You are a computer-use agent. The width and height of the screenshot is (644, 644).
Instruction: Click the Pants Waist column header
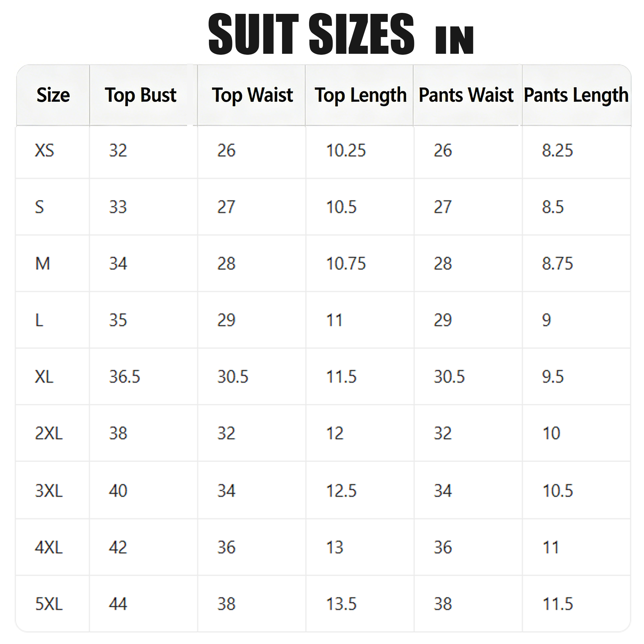(466, 95)
